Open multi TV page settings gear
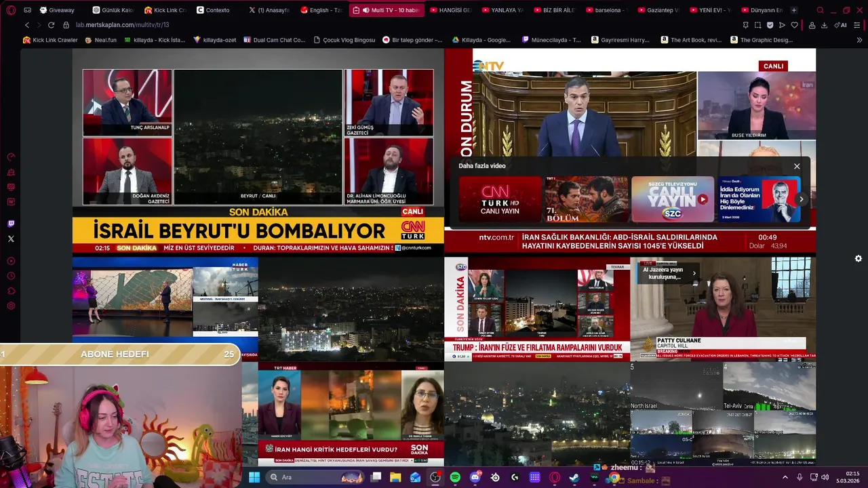The image size is (868, 488). [859, 258]
